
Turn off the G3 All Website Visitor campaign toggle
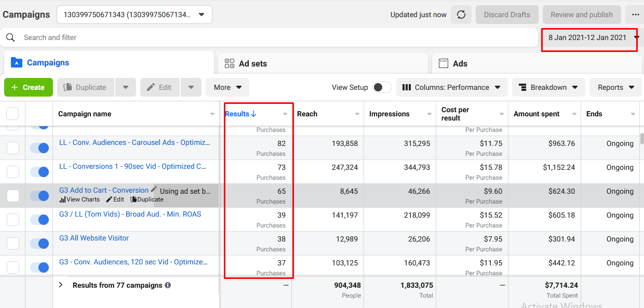39,244
